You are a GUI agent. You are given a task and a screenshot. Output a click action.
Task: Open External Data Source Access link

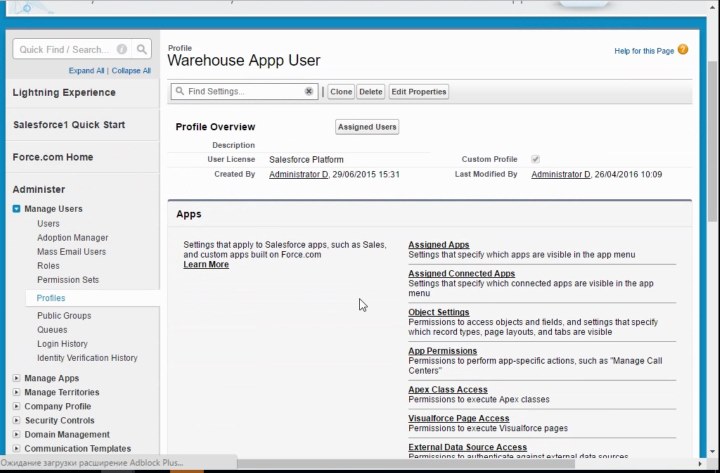coord(467,447)
